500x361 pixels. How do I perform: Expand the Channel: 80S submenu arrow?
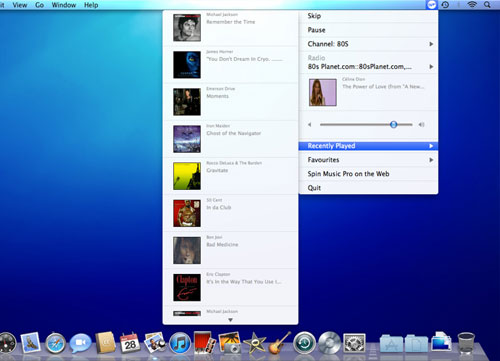(431, 44)
